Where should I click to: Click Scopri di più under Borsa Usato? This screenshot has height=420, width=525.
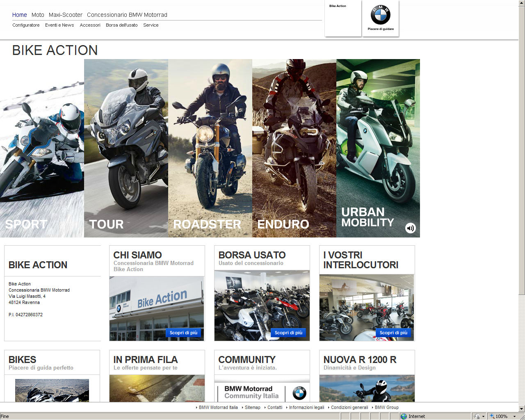point(288,333)
